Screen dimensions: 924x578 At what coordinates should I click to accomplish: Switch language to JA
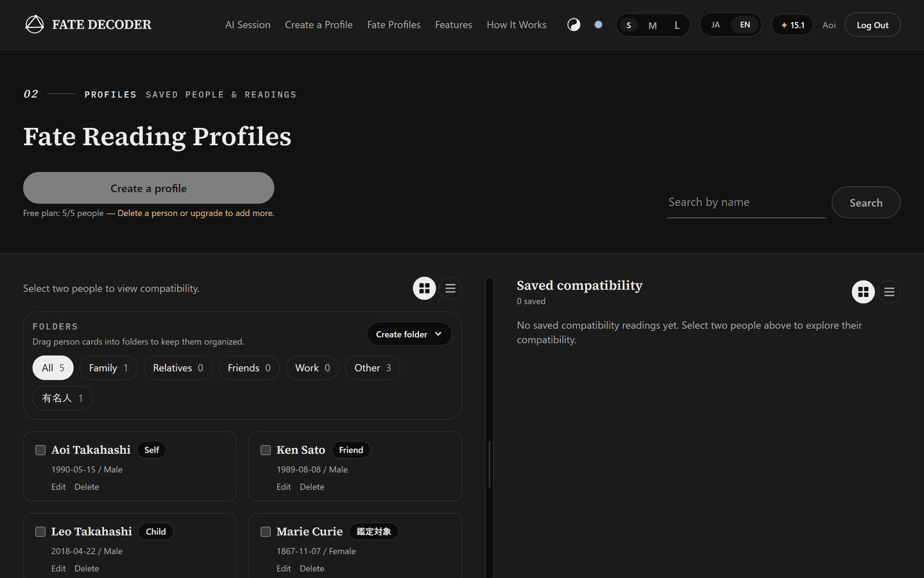pos(715,25)
